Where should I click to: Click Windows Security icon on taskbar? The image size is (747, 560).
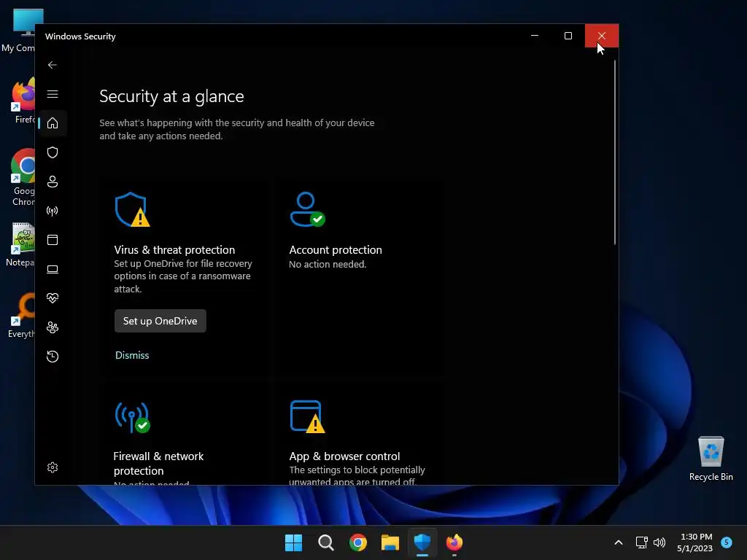422,542
